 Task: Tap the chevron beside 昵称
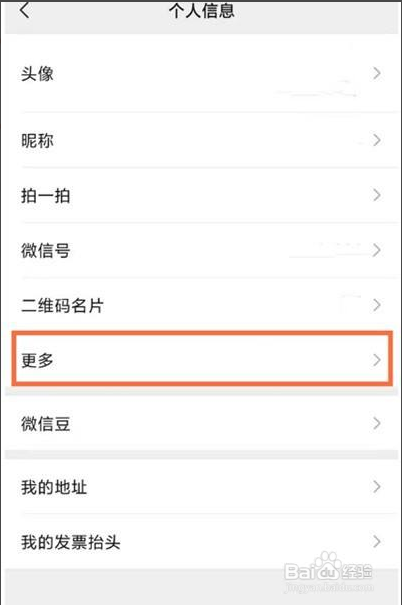coord(377,140)
